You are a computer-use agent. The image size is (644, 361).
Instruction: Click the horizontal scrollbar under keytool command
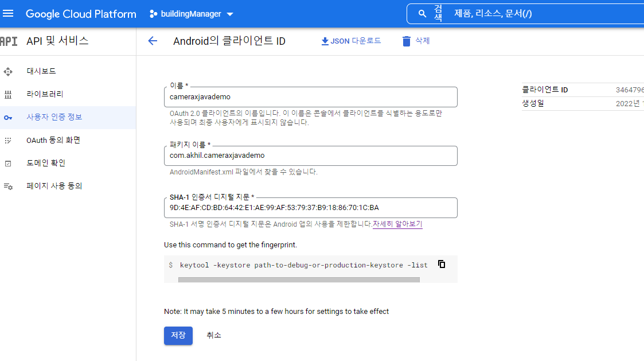[x=299, y=280]
